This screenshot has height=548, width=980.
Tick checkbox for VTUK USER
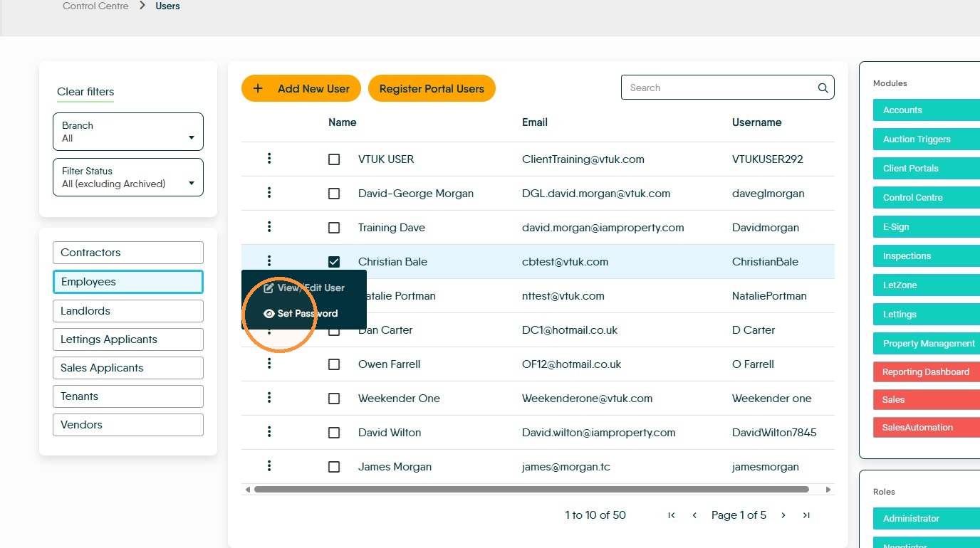point(334,159)
